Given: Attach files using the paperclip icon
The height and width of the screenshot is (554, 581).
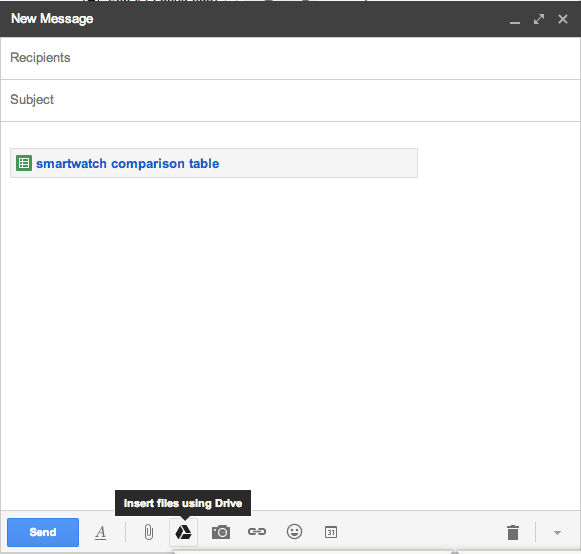Looking at the screenshot, I should coord(149,533).
